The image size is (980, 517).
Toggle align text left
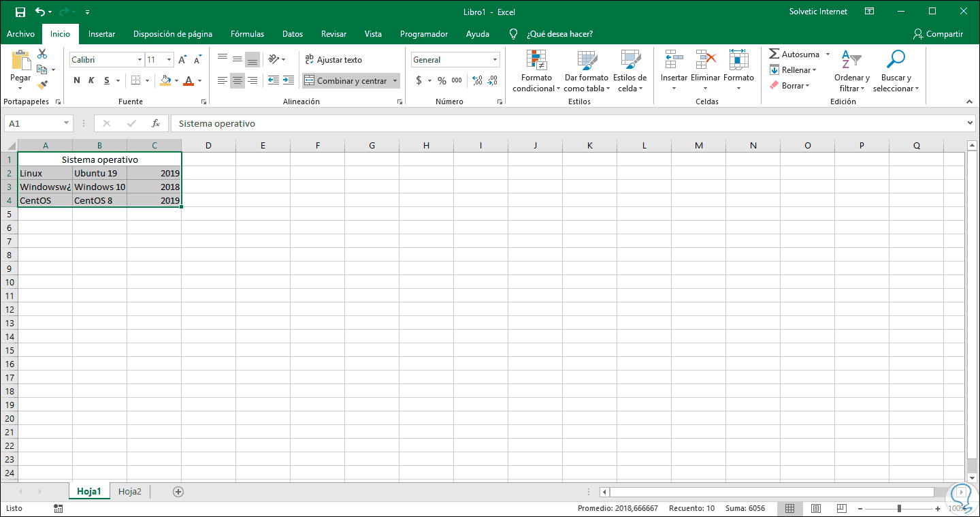222,80
